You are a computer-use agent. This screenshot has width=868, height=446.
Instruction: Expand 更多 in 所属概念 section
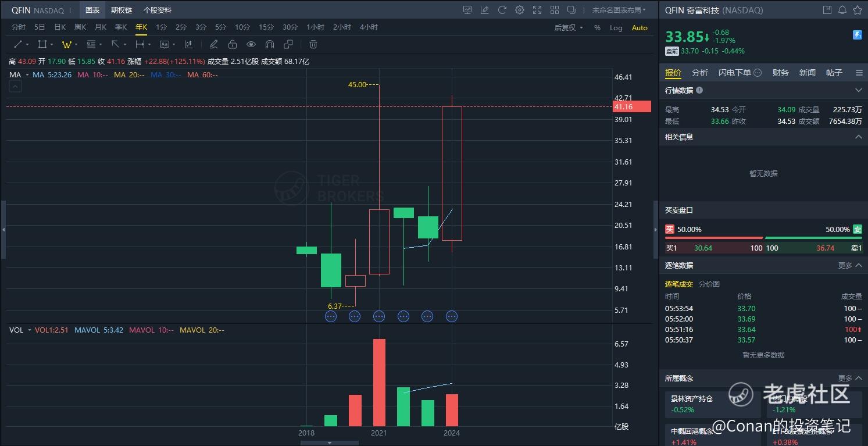pyautogui.click(x=849, y=378)
